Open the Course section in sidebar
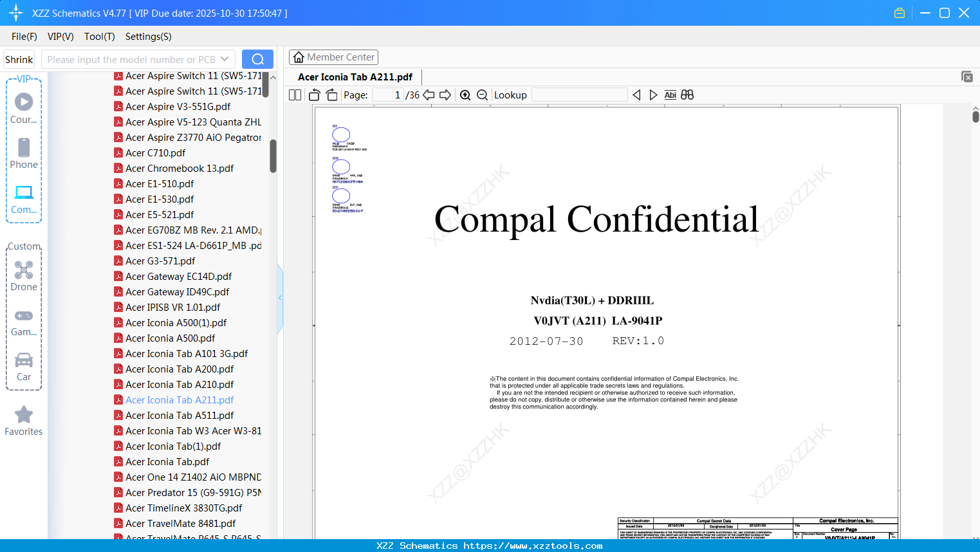 coord(24,108)
